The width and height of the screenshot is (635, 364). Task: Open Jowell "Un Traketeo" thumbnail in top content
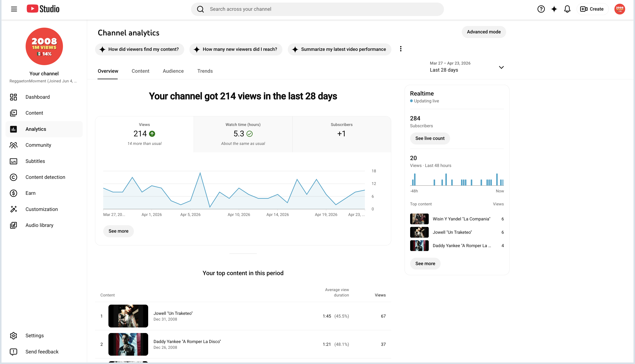pyautogui.click(x=128, y=316)
